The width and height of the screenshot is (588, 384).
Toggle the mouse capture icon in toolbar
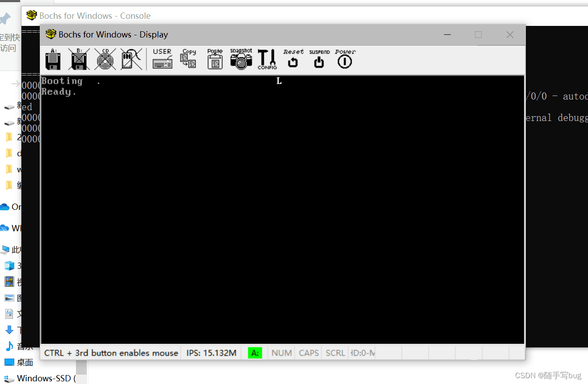131,59
